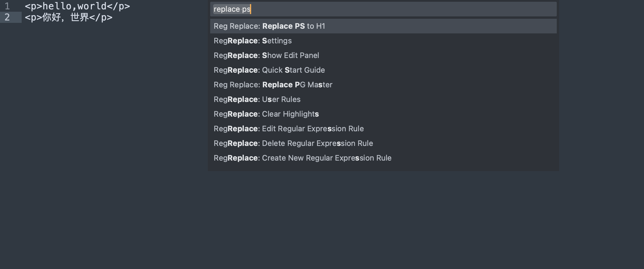This screenshot has width=644, height=269.
Task: Click the command palette search input field
Action: click(383, 9)
